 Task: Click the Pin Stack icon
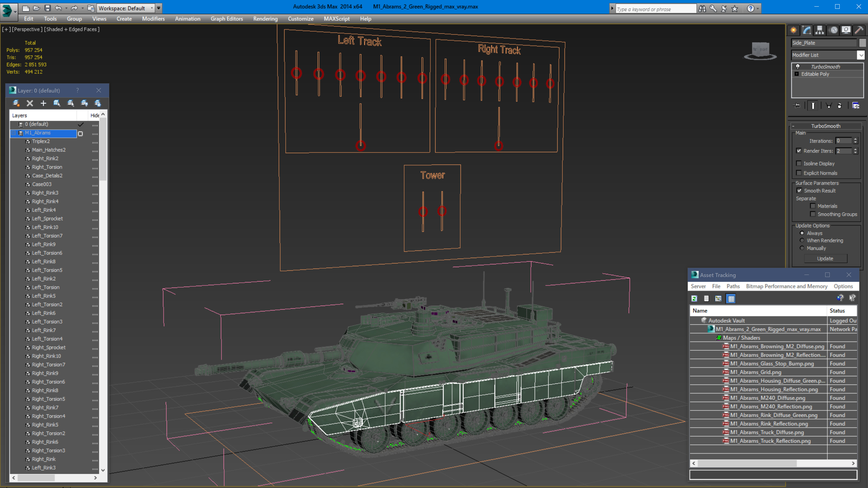pyautogui.click(x=797, y=105)
